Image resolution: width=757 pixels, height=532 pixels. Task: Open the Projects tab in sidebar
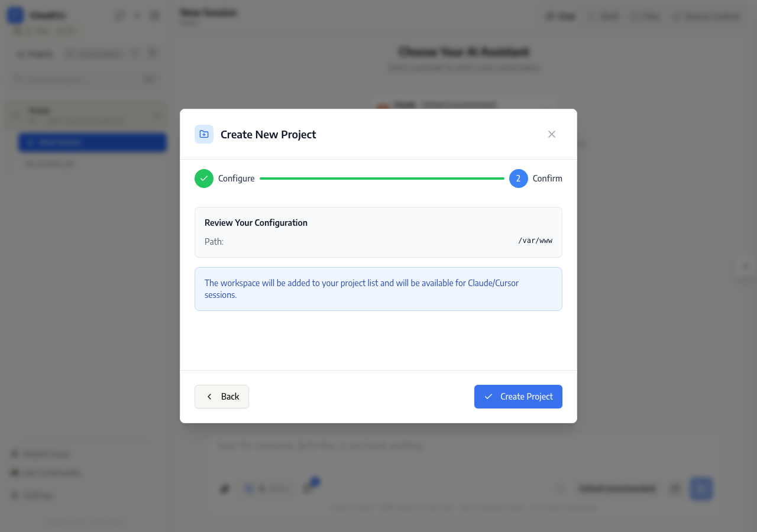point(35,54)
